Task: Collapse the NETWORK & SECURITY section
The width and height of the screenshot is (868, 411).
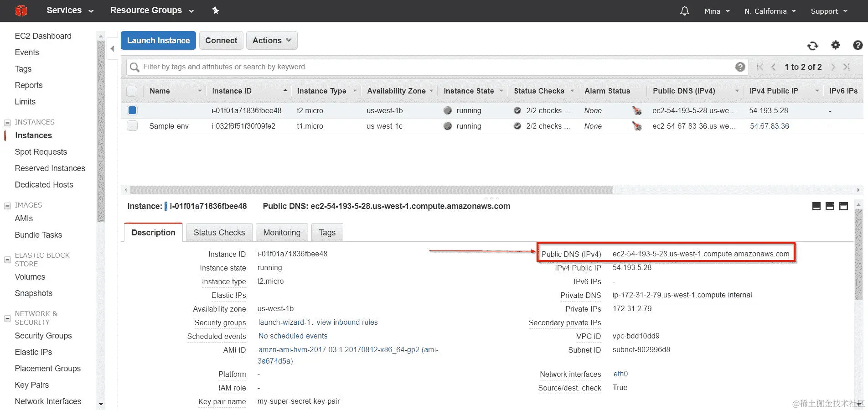Action: pos(7,318)
